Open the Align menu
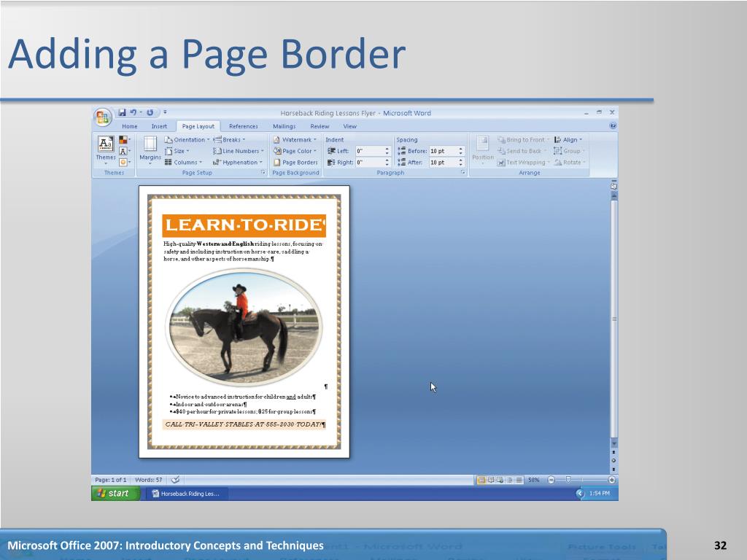The width and height of the screenshot is (747, 560). coord(568,139)
